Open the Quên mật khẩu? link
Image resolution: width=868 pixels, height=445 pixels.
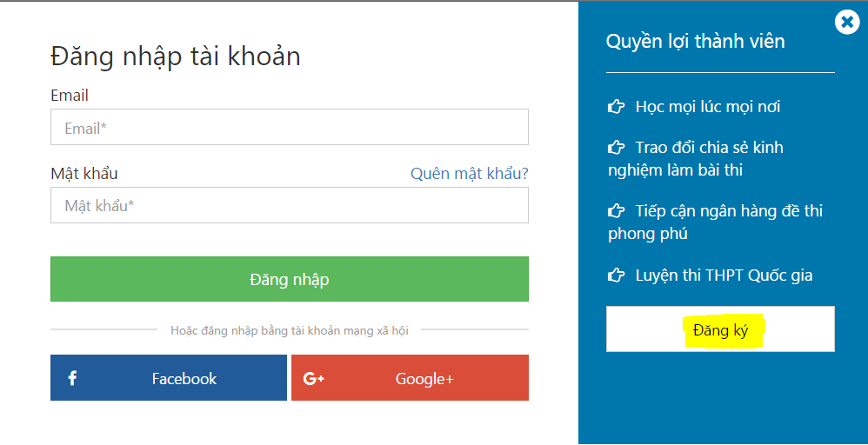470,174
